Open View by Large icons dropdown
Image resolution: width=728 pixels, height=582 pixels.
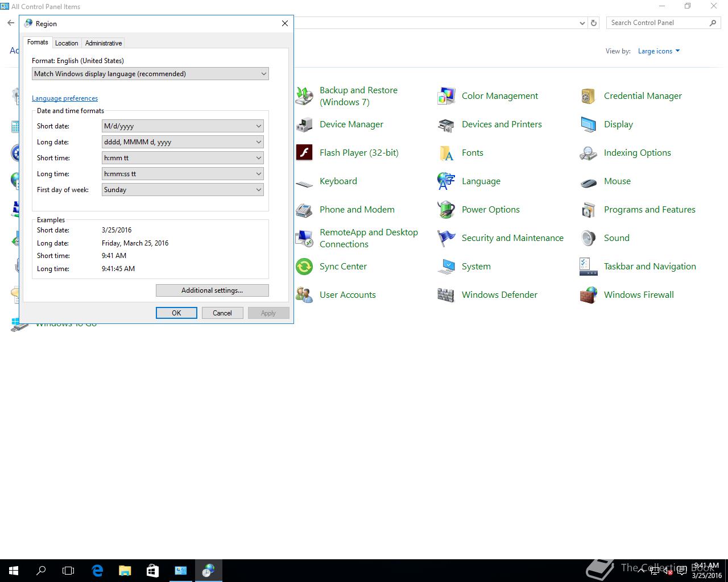pyautogui.click(x=659, y=51)
